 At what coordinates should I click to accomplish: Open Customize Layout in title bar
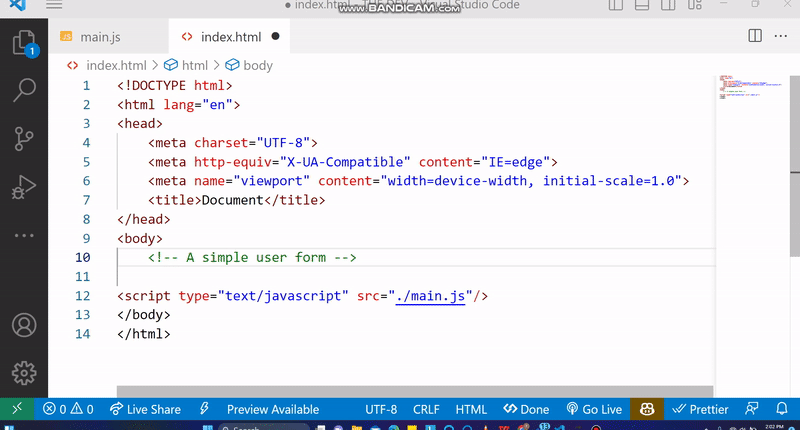tap(695, 5)
